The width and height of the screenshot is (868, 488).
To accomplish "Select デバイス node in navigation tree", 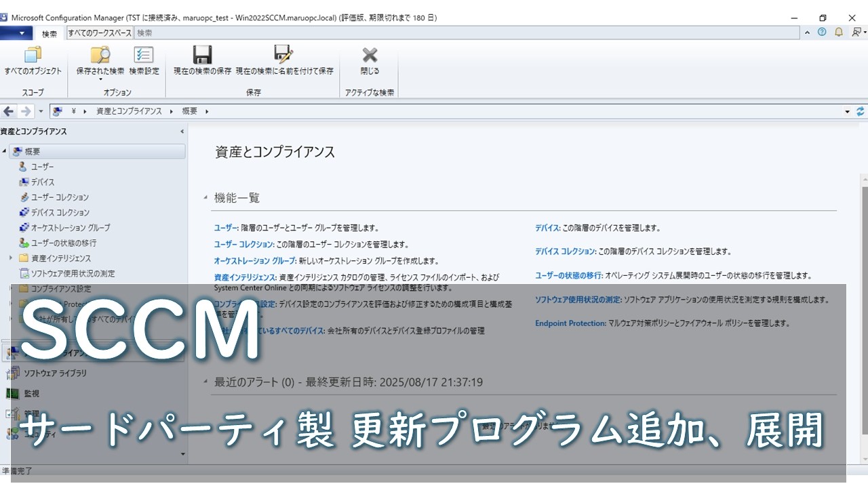I will point(43,182).
